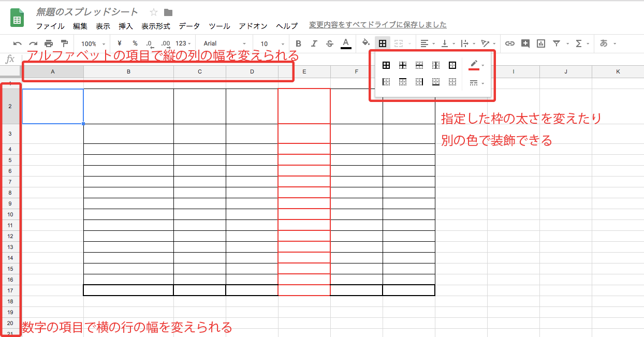Click the print icon

click(49, 43)
